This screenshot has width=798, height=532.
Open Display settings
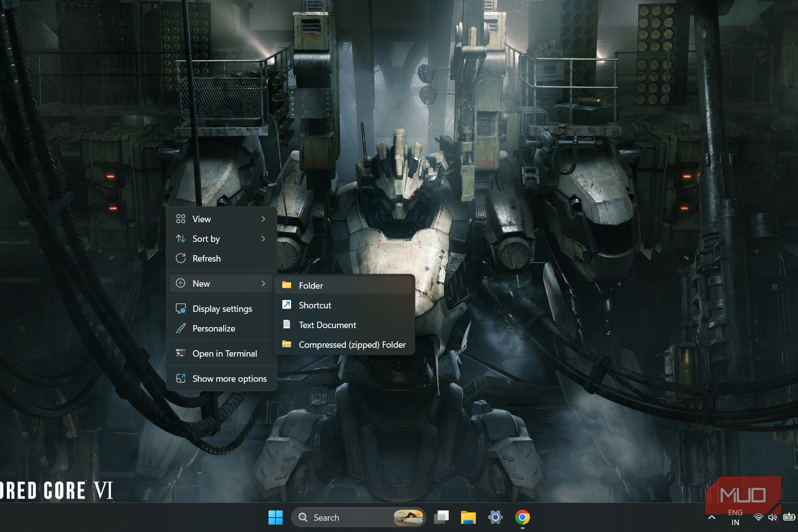point(222,309)
